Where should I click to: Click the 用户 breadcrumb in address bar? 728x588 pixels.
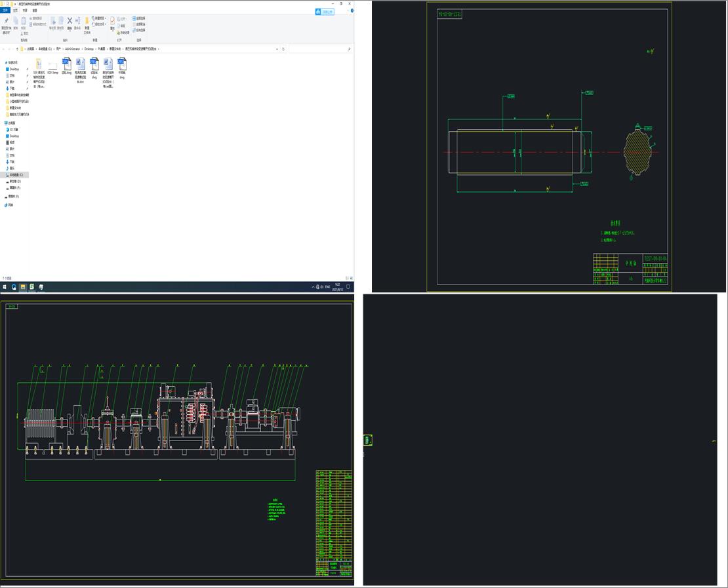pyautogui.click(x=58, y=49)
